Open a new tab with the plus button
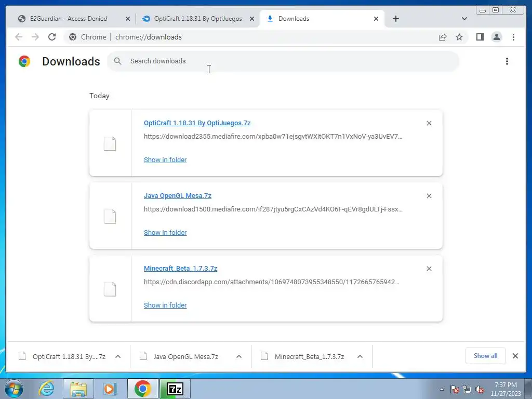The image size is (532, 399). click(x=395, y=19)
